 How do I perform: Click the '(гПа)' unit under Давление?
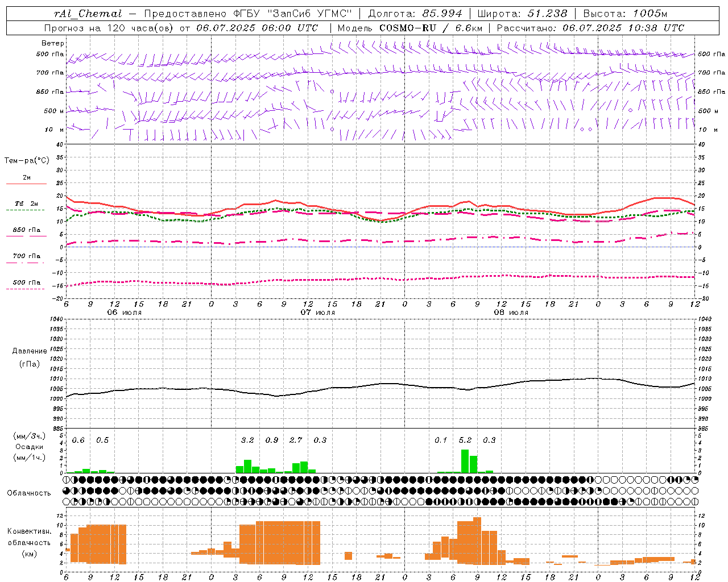(30, 364)
